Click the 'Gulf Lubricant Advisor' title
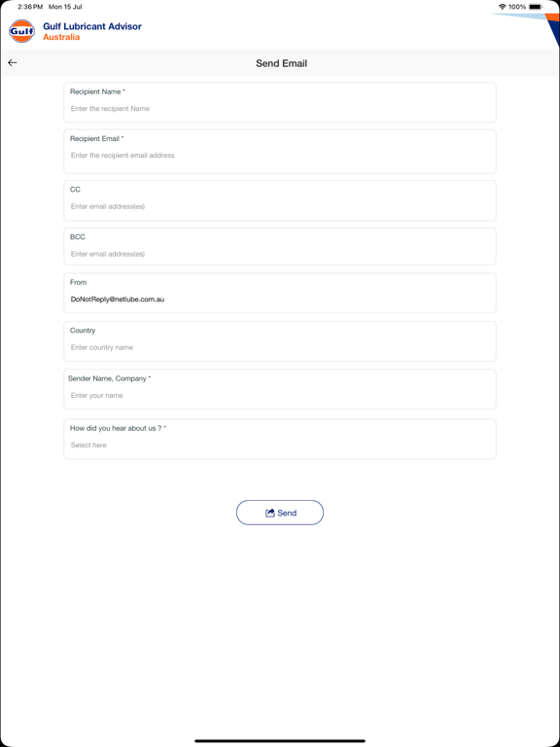 coord(92,26)
